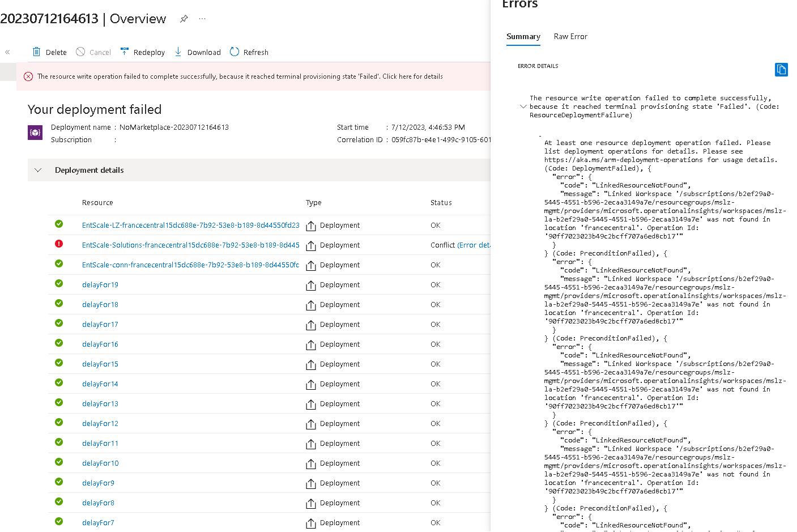The height and width of the screenshot is (532, 797).
Task: Click the delayFor10 deployment entry
Action: click(100, 463)
